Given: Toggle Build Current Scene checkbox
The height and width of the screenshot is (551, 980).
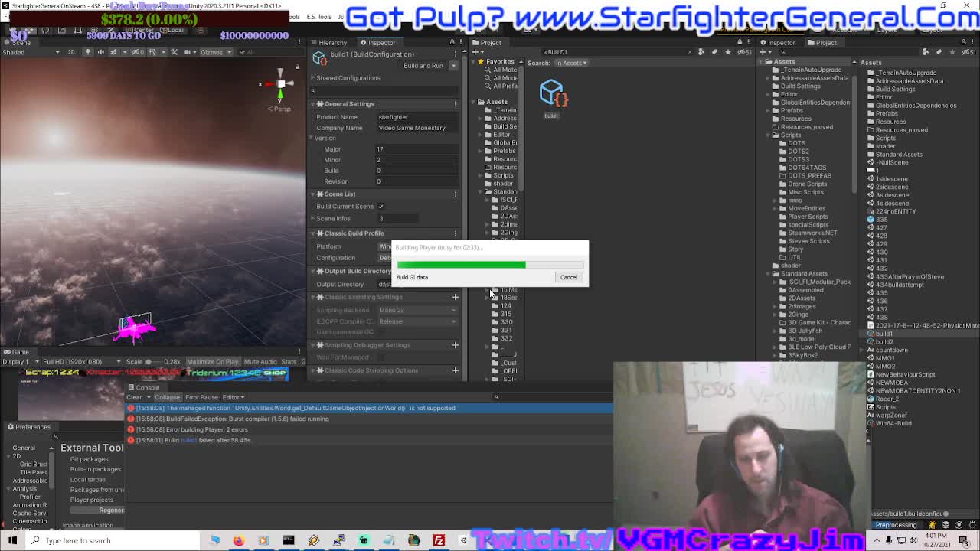Looking at the screenshot, I should [381, 207].
